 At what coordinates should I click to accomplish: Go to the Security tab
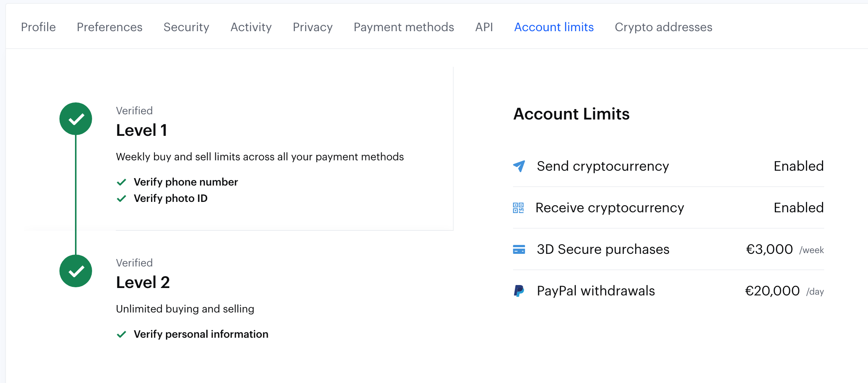[x=186, y=27]
